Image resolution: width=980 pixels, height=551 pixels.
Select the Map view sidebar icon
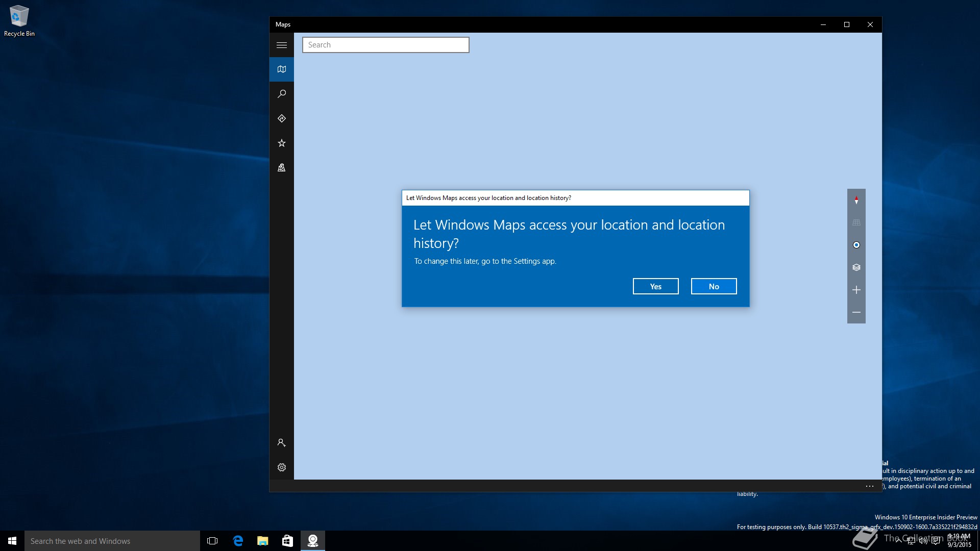pyautogui.click(x=281, y=69)
